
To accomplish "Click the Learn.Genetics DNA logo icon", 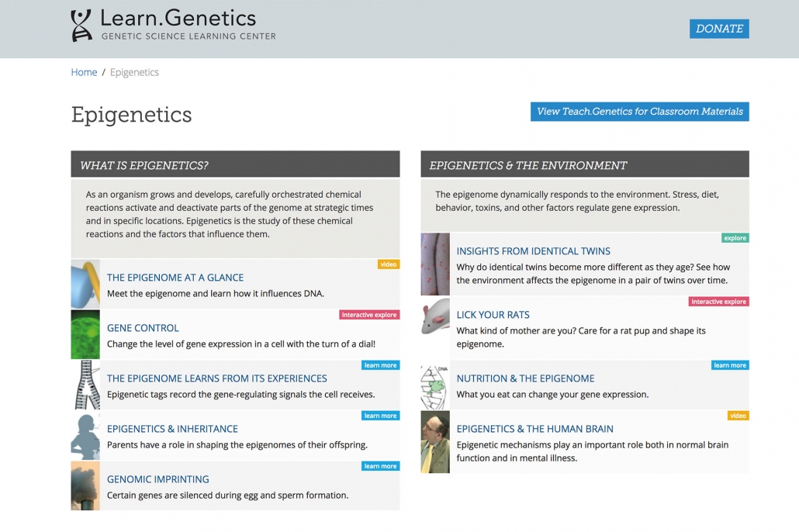I will click(81, 26).
